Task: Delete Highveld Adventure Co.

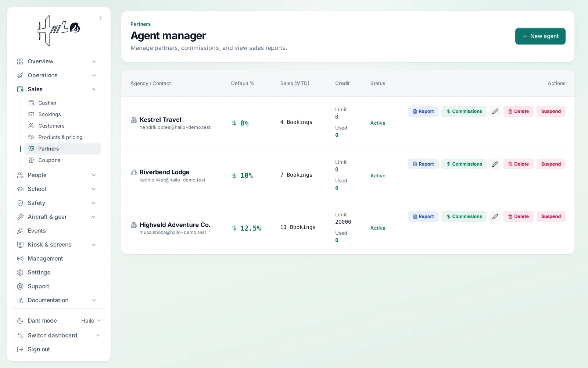Action: [x=518, y=216]
